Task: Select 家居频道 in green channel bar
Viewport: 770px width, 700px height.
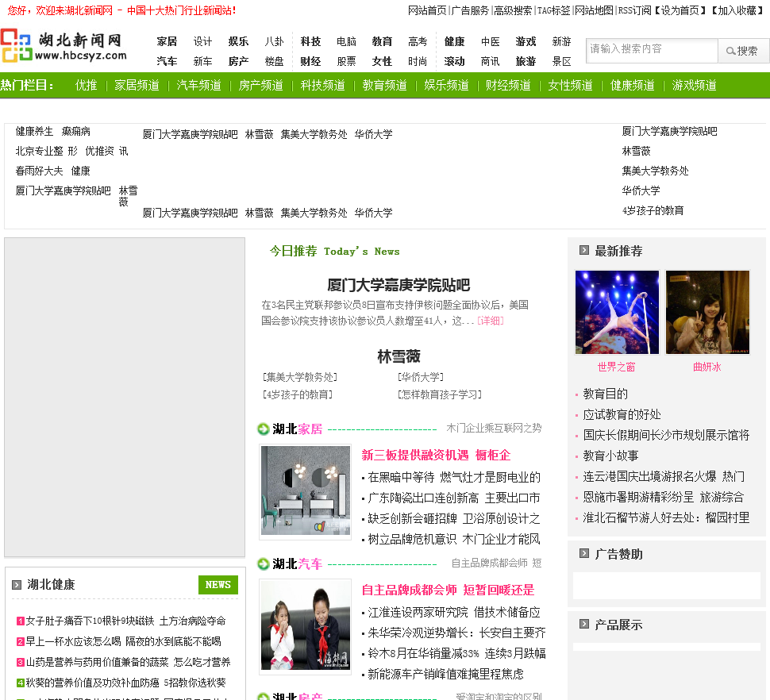Action: (x=137, y=85)
